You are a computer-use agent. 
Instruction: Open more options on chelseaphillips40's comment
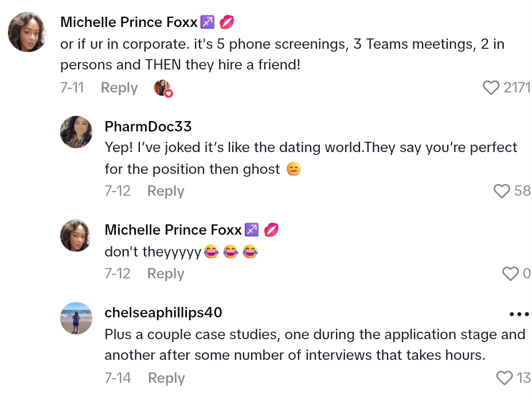tap(519, 314)
